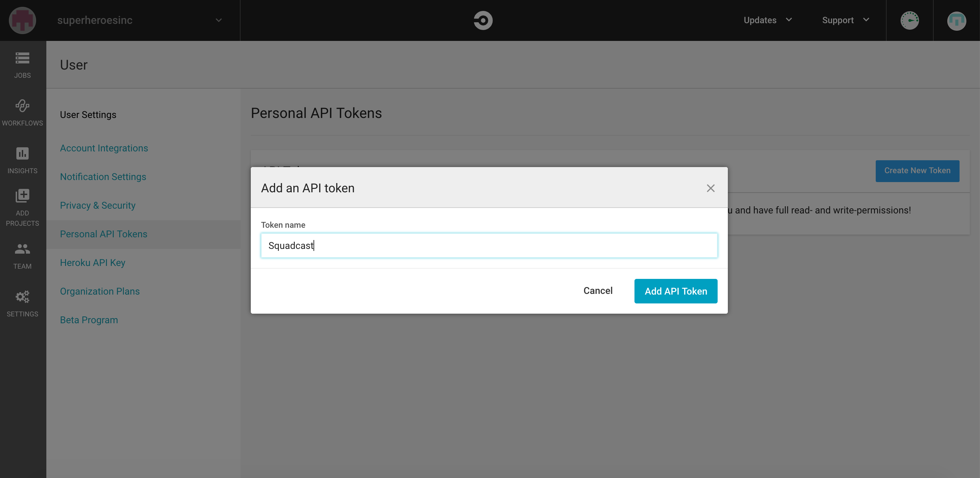Select Heroku API Key menu item
Screen dimensions: 980x478
tap(92, 263)
